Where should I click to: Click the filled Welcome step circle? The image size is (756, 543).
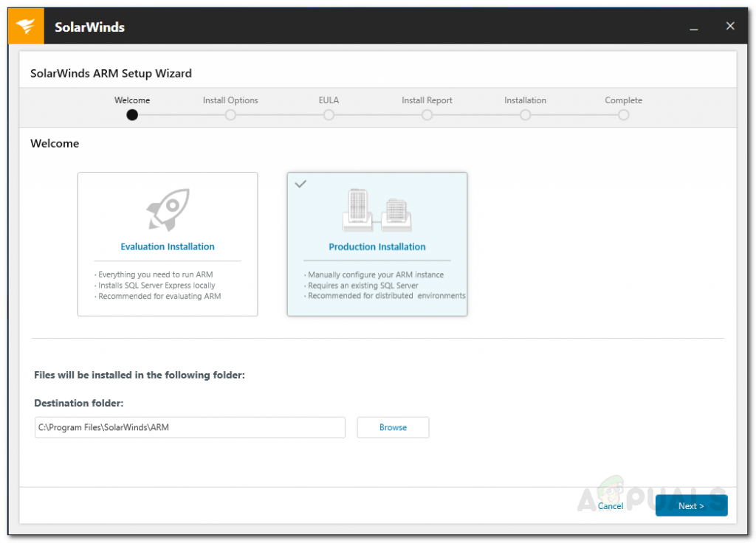coord(131,115)
